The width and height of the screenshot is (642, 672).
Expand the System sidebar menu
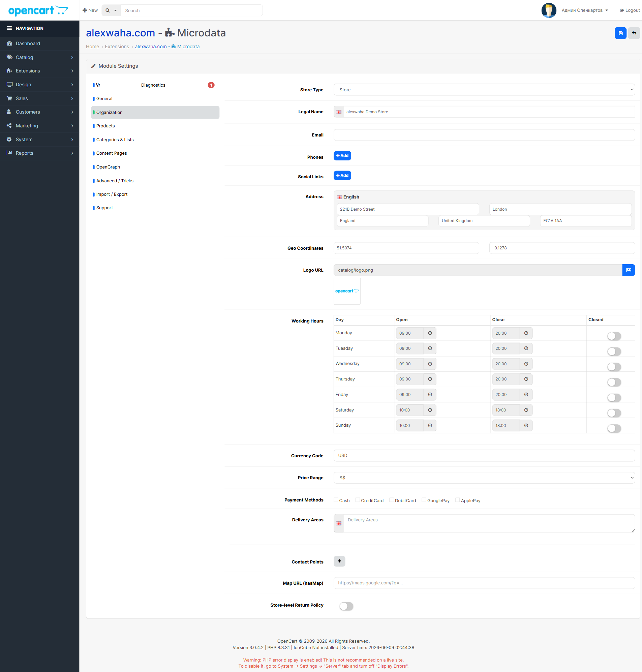click(40, 139)
